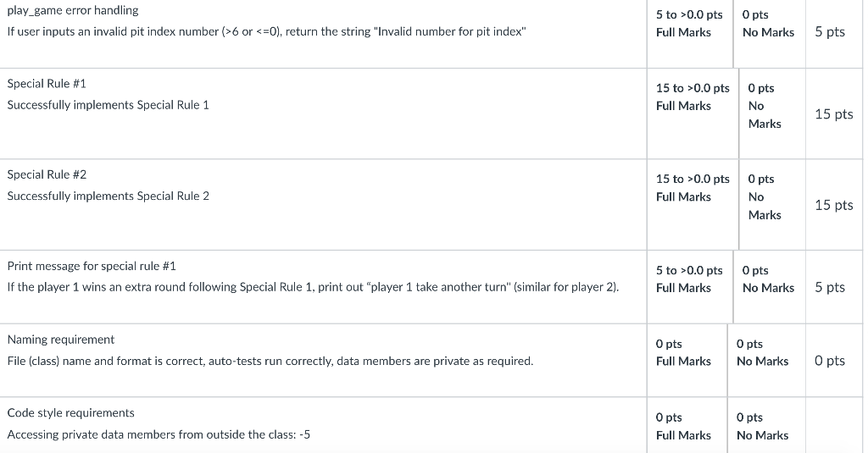The width and height of the screenshot is (868, 453).
Task: Click the Special Rule #2 criterion title
Action: [x=47, y=174]
